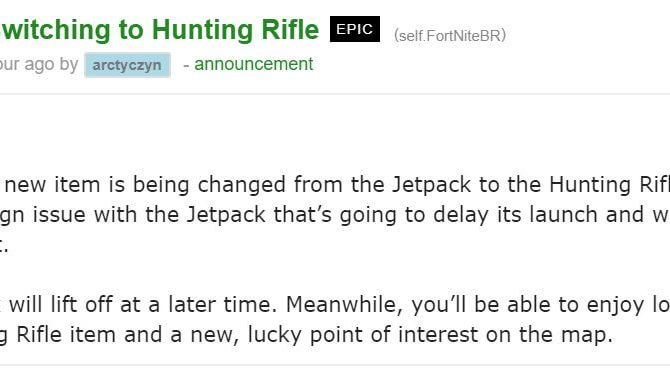670x373 pixels.
Task: Click 'Hunting' in the first body line
Action: tap(590, 185)
